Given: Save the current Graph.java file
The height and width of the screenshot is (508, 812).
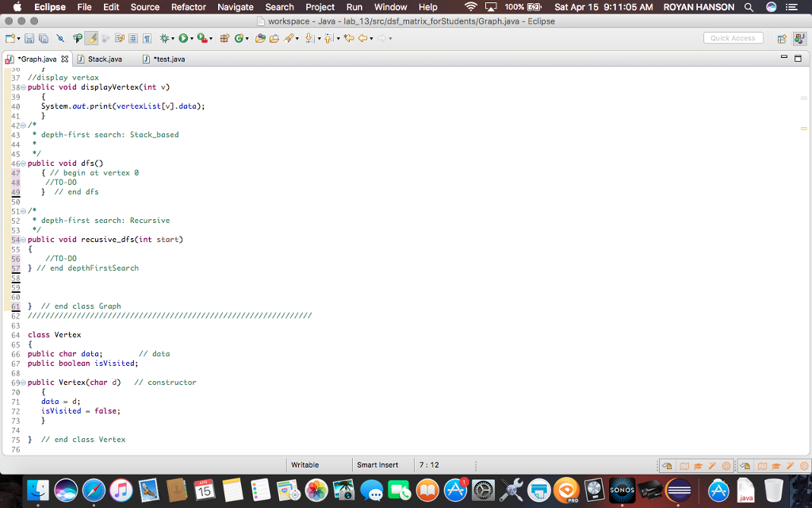Looking at the screenshot, I should pos(29,37).
